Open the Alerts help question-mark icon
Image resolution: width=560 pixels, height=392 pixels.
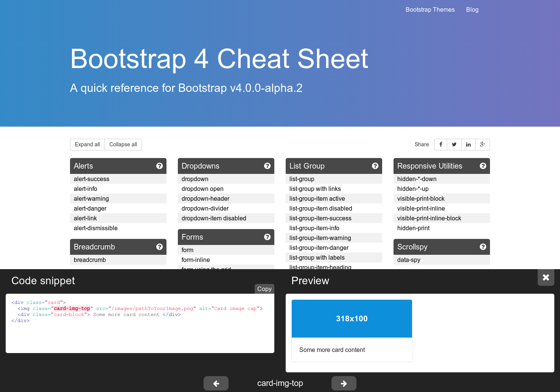(x=159, y=166)
